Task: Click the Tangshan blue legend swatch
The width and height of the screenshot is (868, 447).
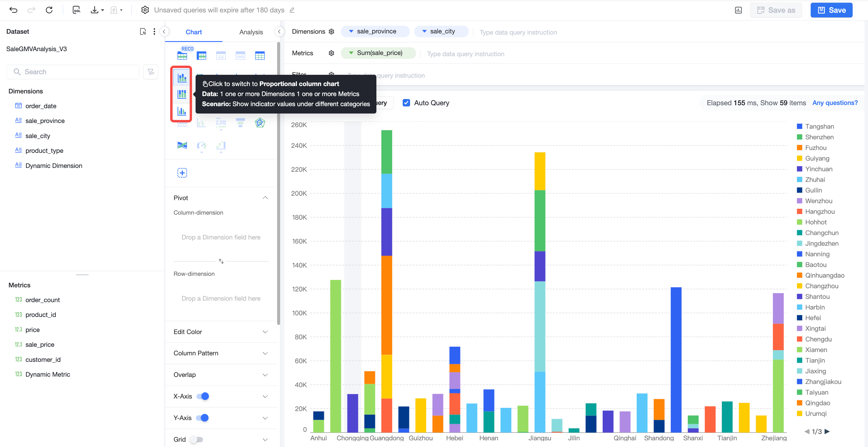Action: pyautogui.click(x=799, y=127)
